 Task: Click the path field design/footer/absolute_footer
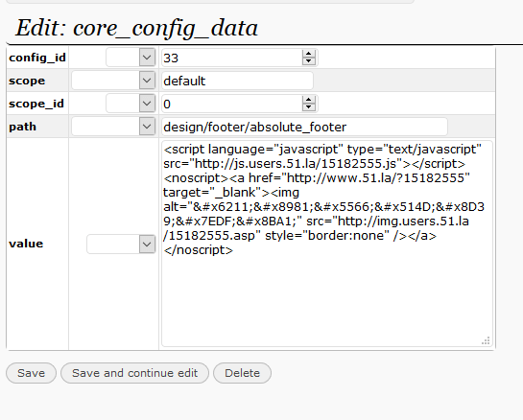(x=304, y=127)
